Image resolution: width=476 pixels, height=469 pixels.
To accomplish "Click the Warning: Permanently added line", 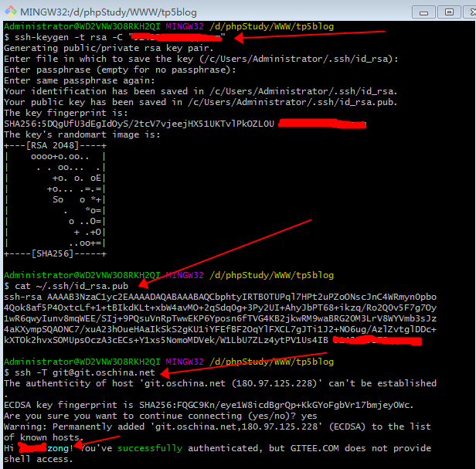I will (217, 427).
